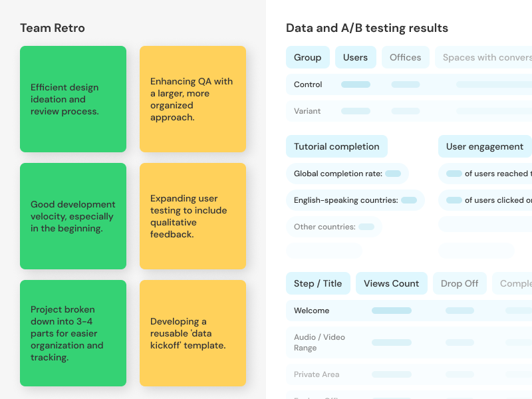
Task: Click the Global completion rate pill
Action: coord(347,174)
